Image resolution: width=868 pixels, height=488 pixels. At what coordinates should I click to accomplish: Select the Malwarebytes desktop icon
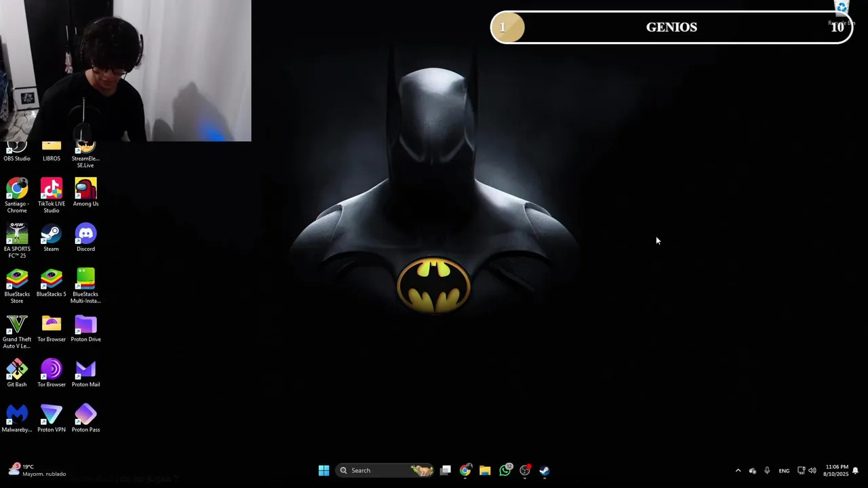point(17,419)
